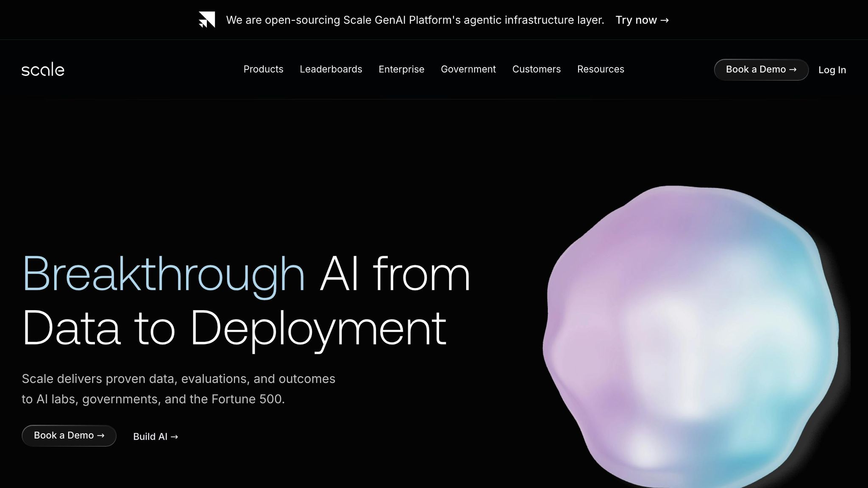Open the Enterprise menu
The image size is (868, 488).
pyautogui.click(x=401, y=69)
